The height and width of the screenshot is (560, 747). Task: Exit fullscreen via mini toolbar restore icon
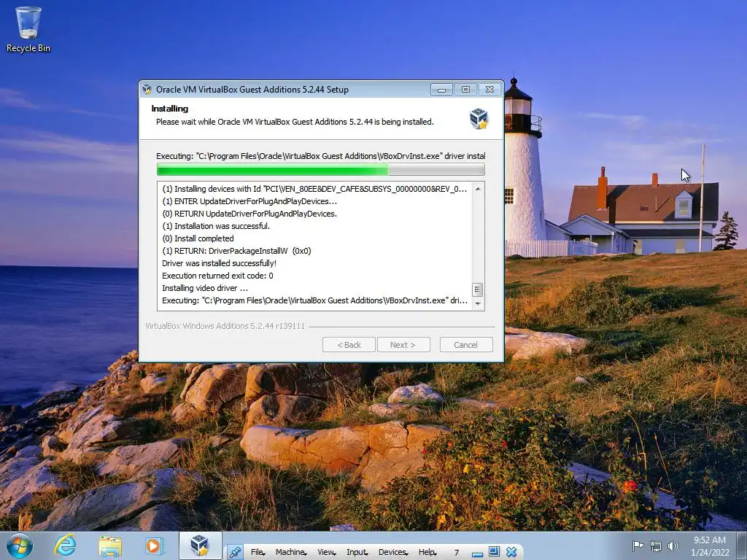[494, 552]
